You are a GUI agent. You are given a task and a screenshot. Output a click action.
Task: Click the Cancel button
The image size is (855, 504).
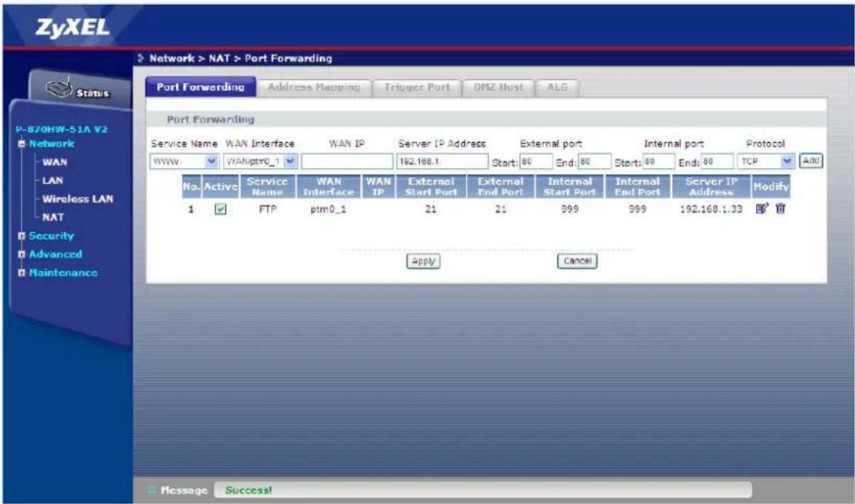(x=577, y=261)
